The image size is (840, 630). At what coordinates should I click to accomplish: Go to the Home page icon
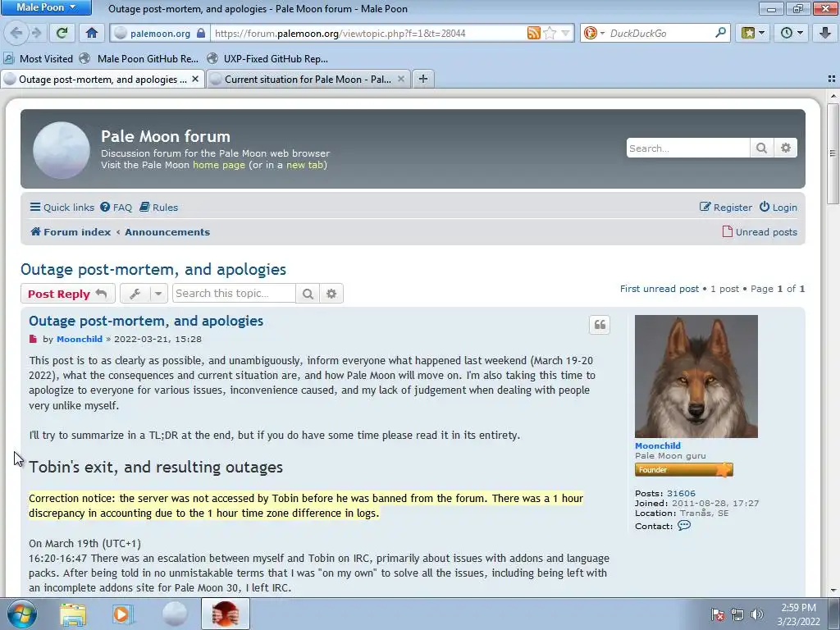coord(92,33)
